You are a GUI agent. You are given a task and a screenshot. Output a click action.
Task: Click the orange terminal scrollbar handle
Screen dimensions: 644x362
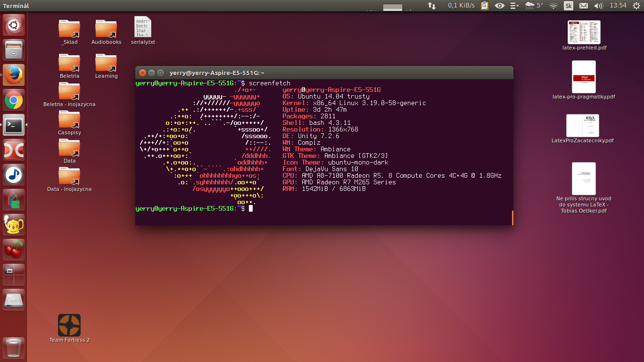(x=512, y=218)
